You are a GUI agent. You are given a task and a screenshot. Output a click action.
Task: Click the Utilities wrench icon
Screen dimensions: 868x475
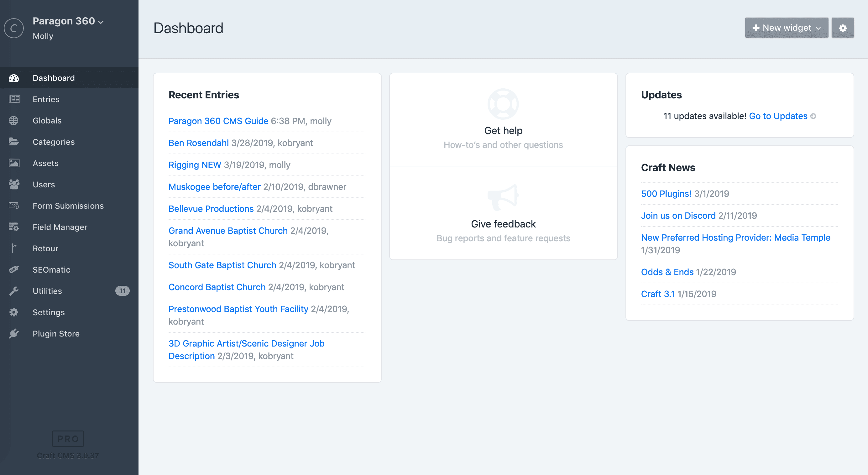coord(14,291)
